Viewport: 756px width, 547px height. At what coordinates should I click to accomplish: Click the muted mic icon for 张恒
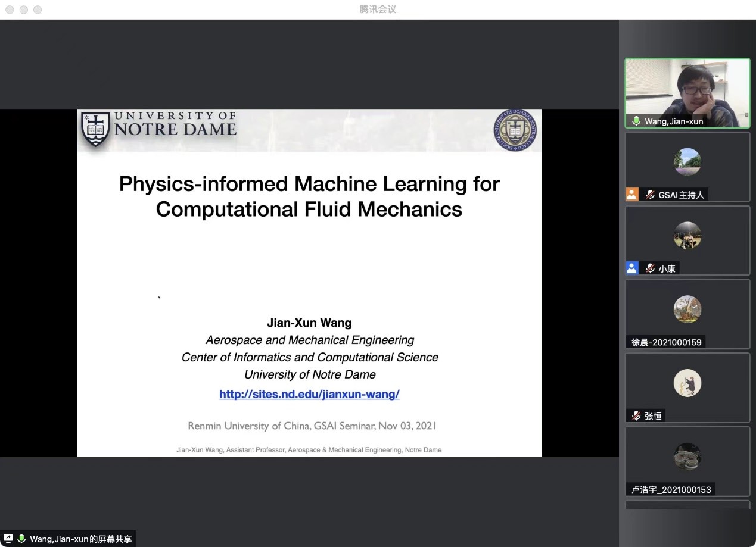(x=637, y=416)
